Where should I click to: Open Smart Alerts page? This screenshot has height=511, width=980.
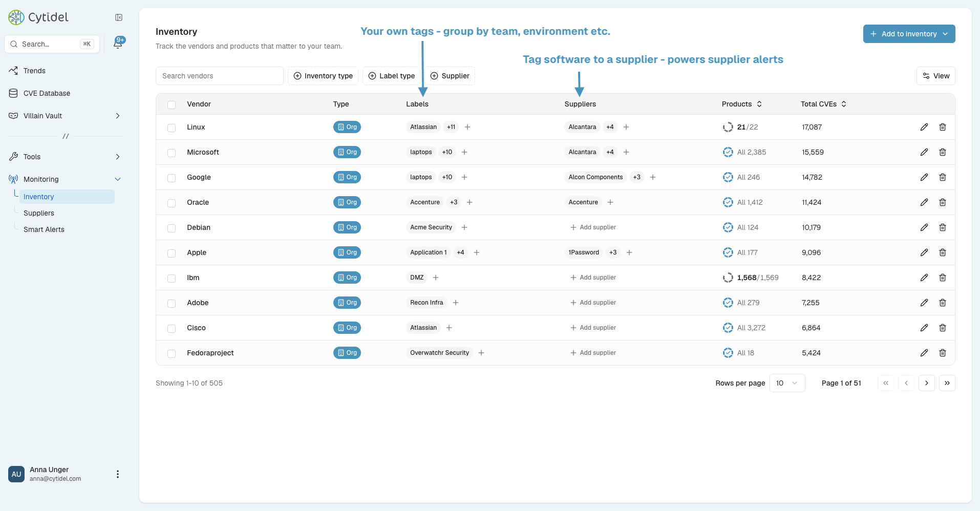(x=44, y=229)
